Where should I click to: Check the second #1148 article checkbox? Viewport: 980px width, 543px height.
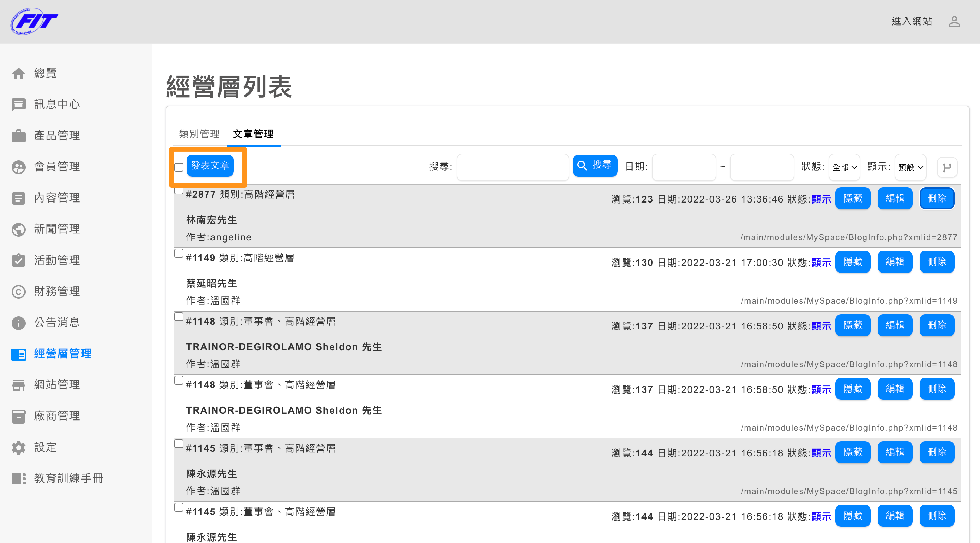(179, 380)
